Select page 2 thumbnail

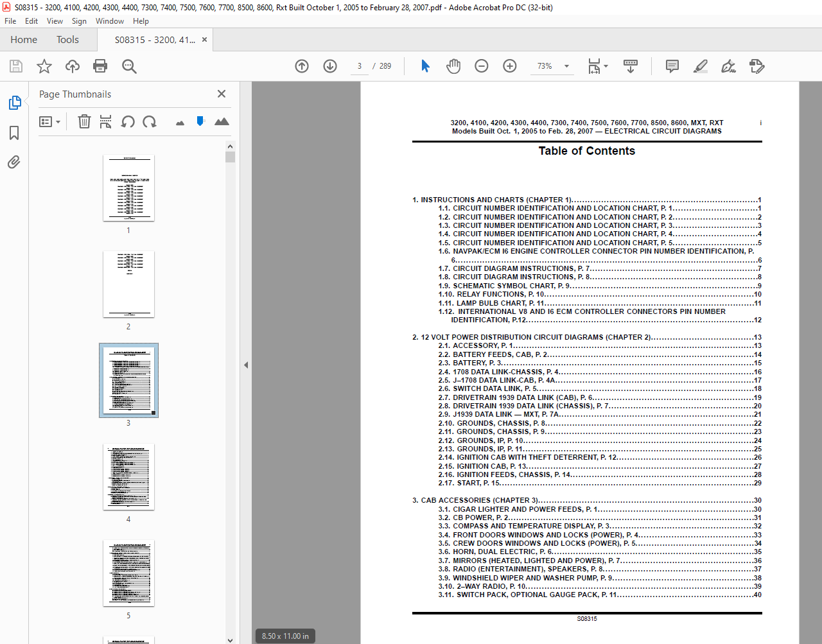coord(128,284)
